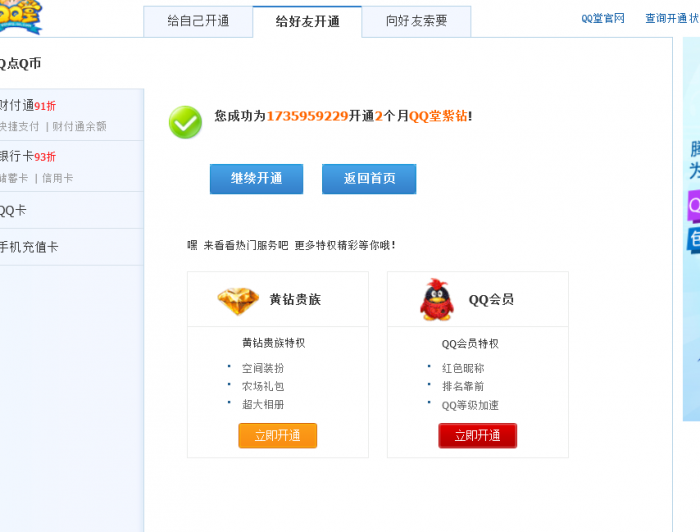Click red 立即开通 under QQ会员

(x=478, y=436)
